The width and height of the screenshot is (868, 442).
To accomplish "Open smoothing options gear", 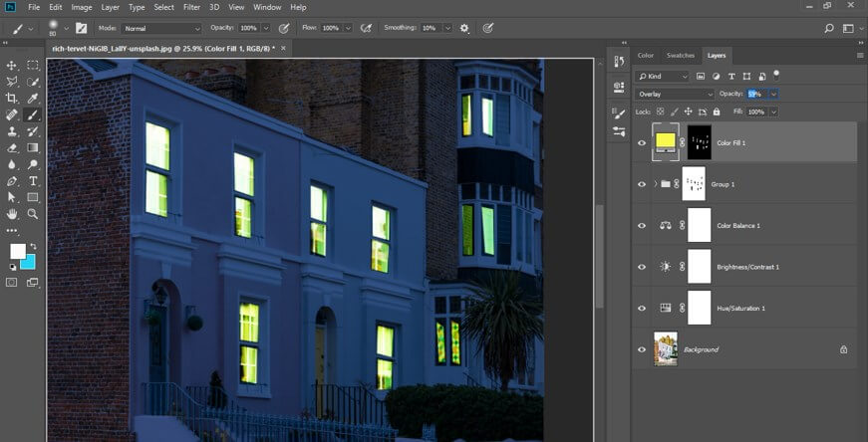I will (x=464, y=28).
